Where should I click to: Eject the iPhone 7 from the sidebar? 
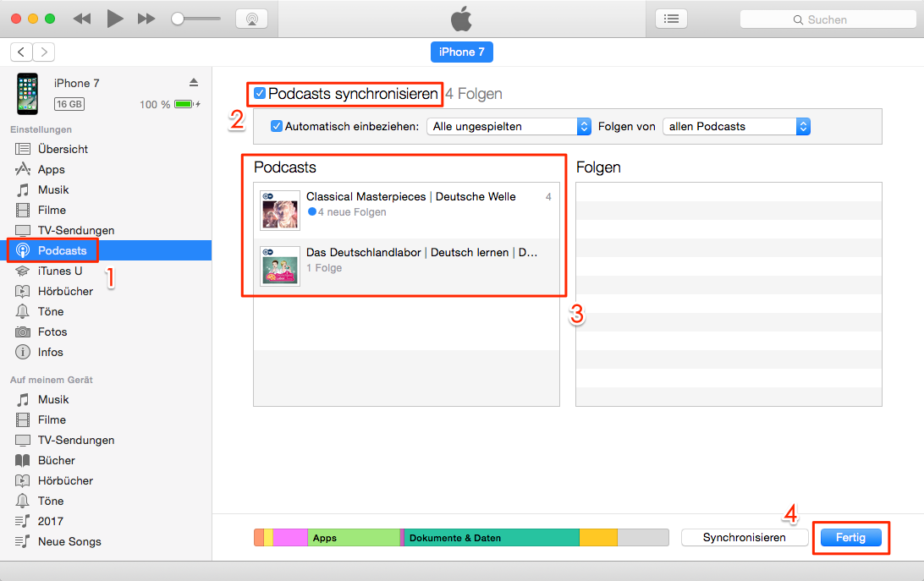pos(193,83)
